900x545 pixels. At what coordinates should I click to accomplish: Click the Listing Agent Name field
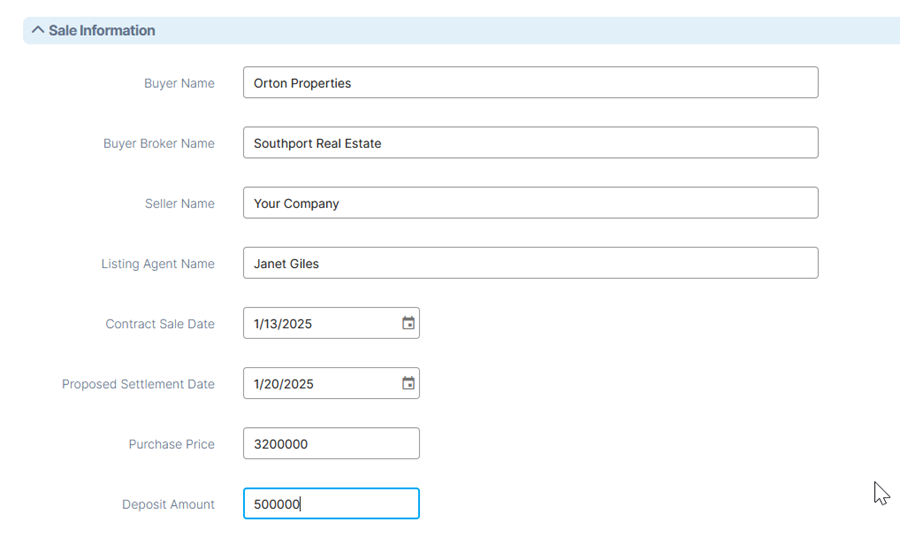point(531,263)
